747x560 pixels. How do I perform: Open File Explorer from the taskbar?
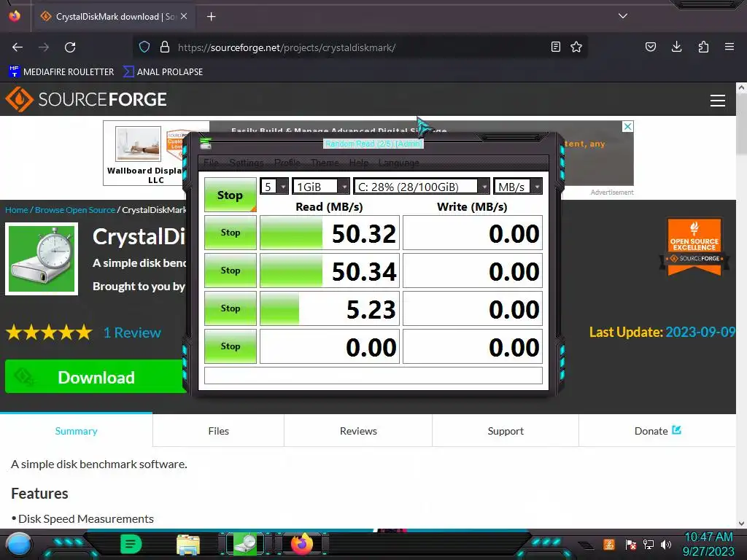[188, 545]
